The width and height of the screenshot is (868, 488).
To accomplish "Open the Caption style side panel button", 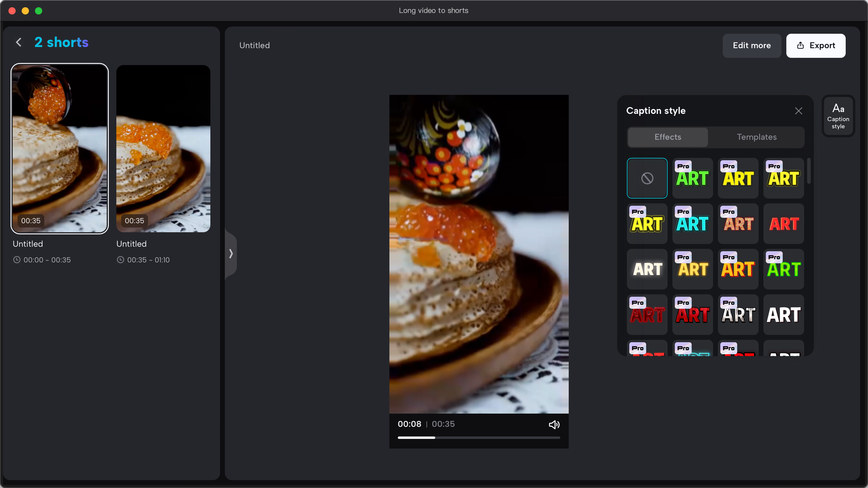I will [838, 116].
